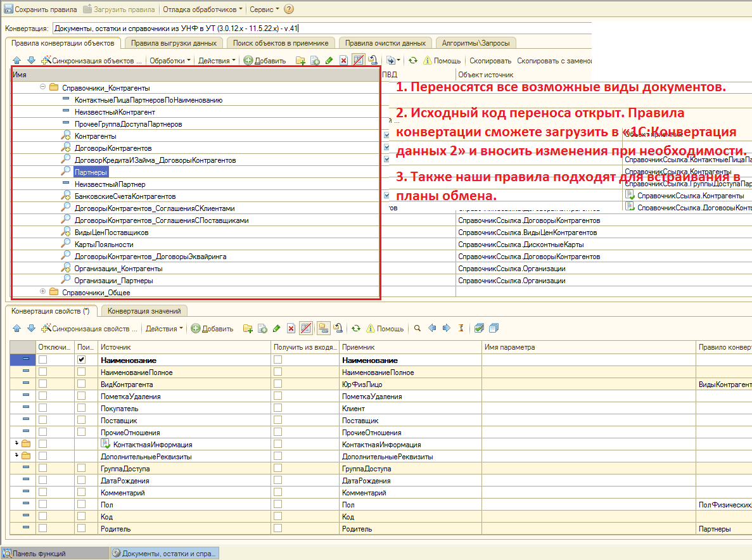752x560 pixels.
Task: Open the Правила очистки данных tab
Action: click(386, 43)
